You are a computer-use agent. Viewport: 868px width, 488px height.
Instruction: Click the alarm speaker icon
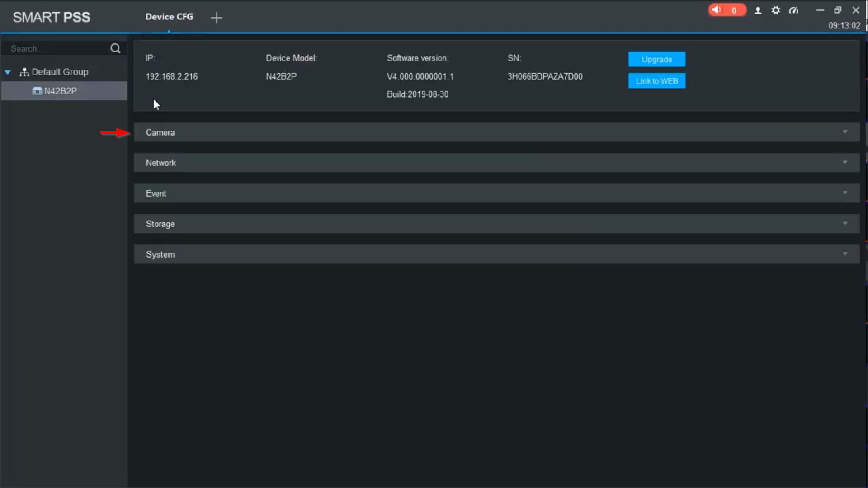pos(717,10)
